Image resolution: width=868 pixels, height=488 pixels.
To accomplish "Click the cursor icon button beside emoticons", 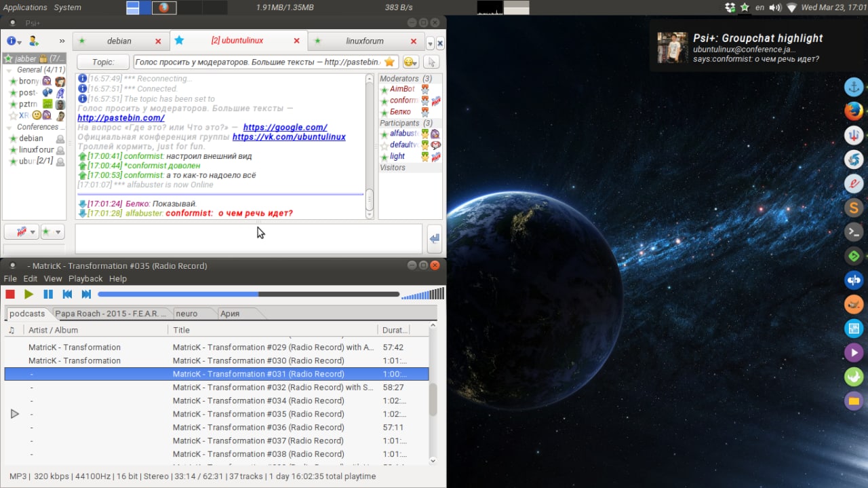I will point(431,62).
